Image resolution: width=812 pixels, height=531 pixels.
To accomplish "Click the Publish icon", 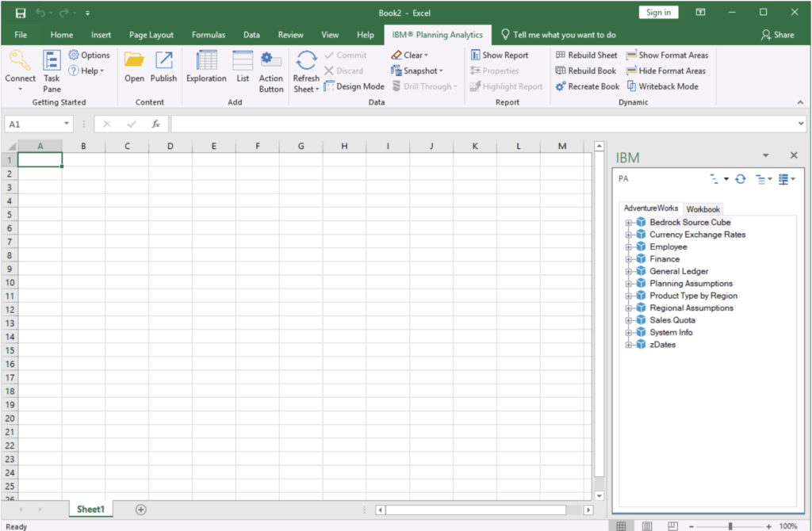I will [163, 61].
